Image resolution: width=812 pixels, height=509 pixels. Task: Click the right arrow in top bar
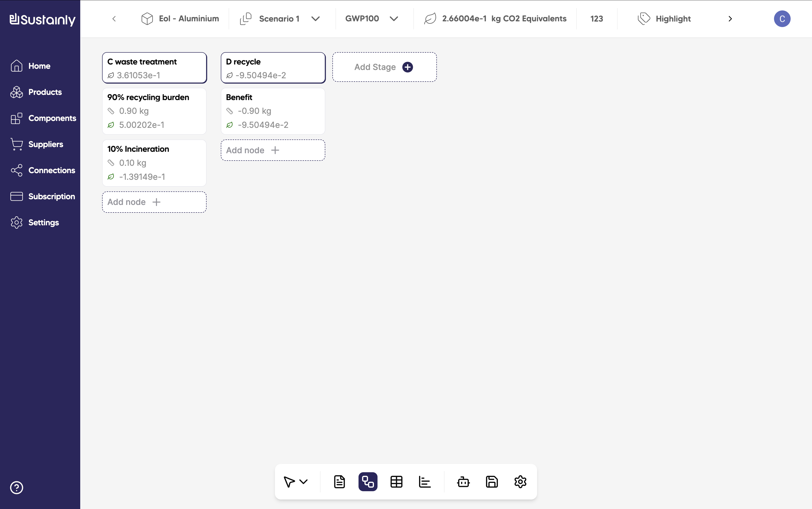tap(730, 19)
